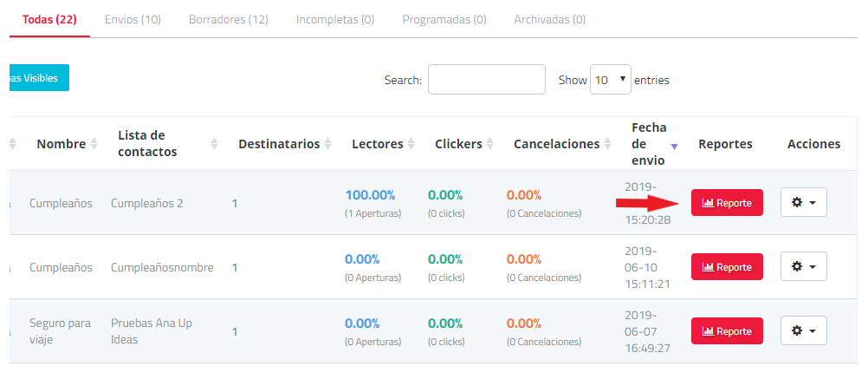Image resolution: width=868 pixels, height=366 pixels.
Task: Open gear actions menu for Cumpleaños 2 row
Action: 803,202
